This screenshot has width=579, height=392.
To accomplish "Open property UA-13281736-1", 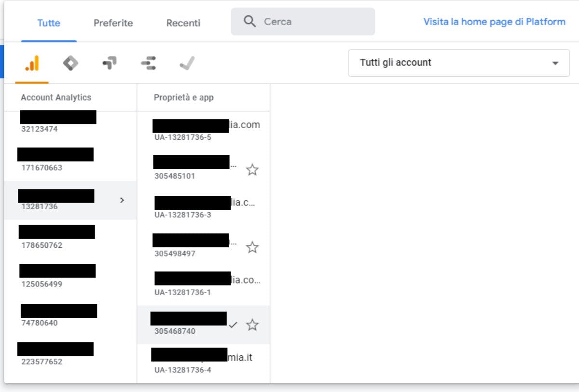I will (x=204, y=286).
